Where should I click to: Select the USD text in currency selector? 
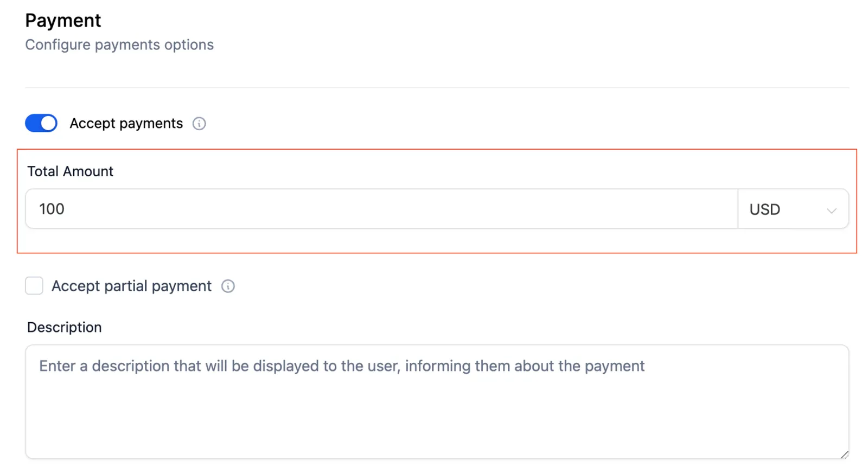tap(764, 209)
